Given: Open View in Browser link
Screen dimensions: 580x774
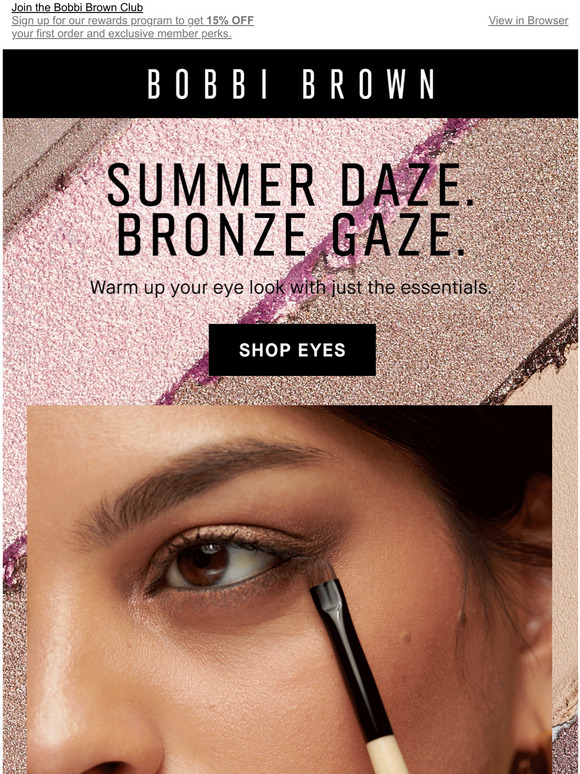Looking at the screenshot, I should (x=528, y=20).
